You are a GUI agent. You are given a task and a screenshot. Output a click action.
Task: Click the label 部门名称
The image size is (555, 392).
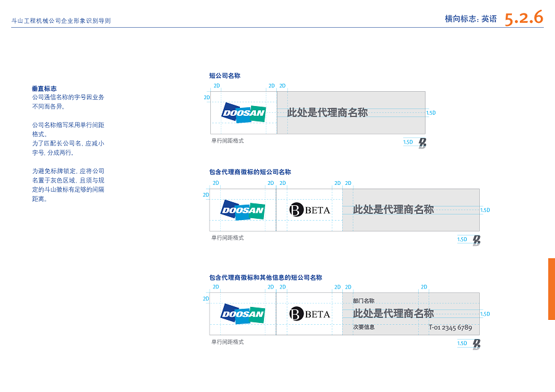click(363, 301)
